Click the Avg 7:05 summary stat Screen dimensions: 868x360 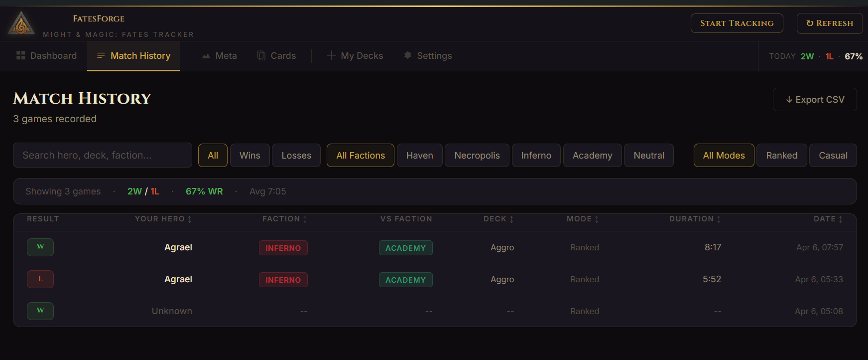267,191
